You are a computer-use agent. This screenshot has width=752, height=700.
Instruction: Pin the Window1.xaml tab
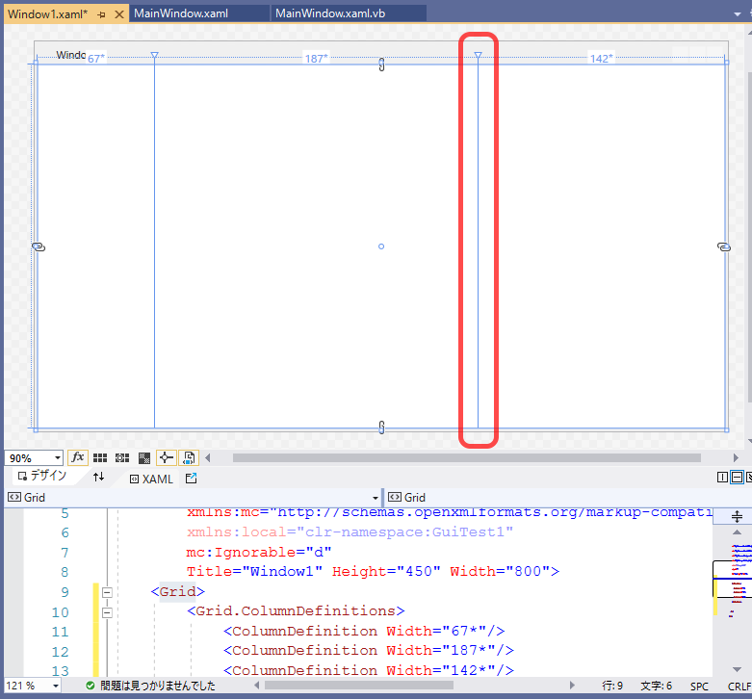coord(101,14)
